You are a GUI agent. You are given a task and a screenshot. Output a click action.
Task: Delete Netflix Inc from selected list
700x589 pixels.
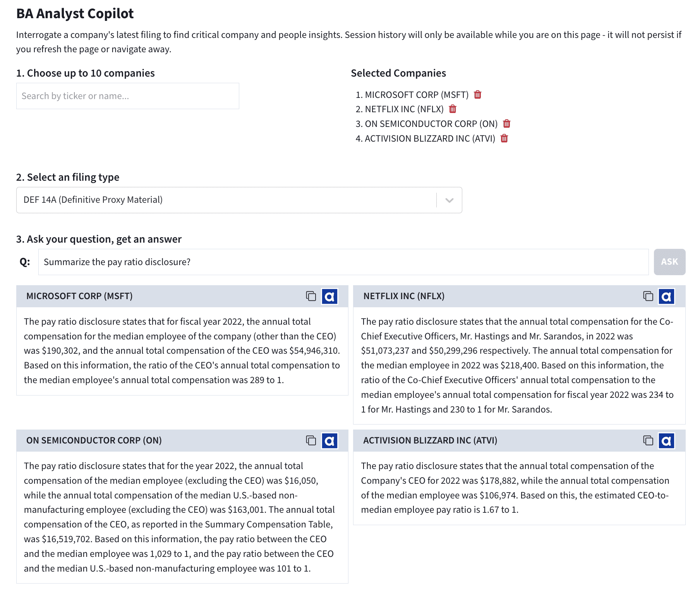pyautogui.click(x=453, y=109)
